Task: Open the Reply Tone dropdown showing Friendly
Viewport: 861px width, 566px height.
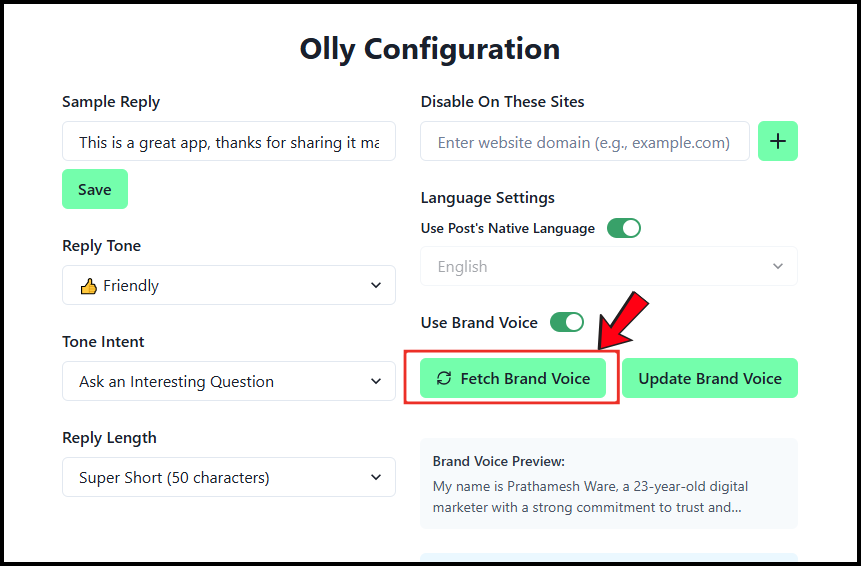Action: coord(229,285)
